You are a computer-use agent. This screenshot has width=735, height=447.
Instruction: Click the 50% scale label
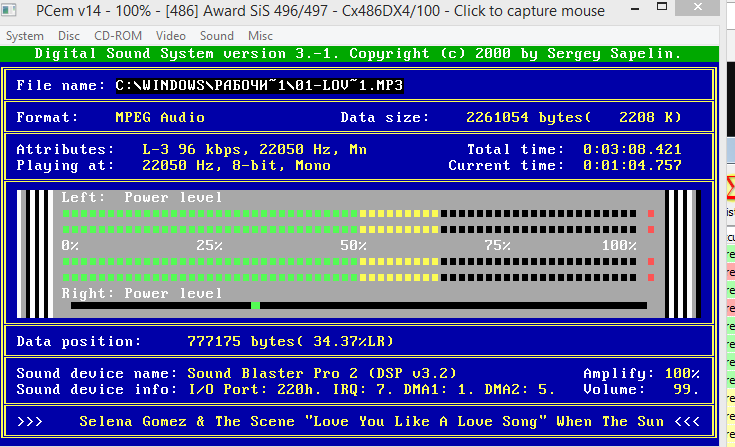(x=353, y=246)
